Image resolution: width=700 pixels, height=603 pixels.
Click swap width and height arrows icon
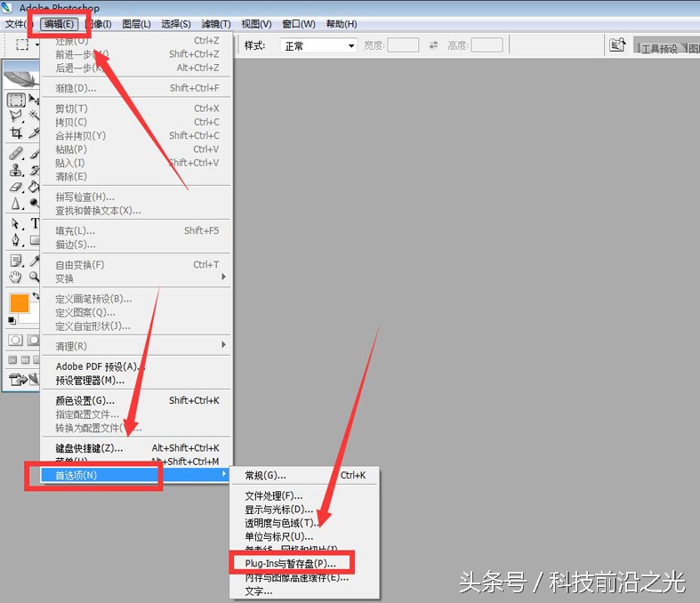pos(433,45)
